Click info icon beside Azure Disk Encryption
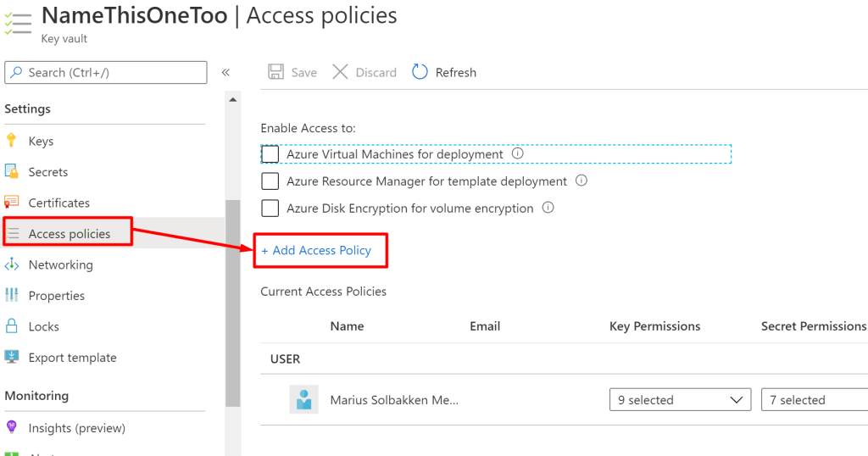The height and width of the screenshot is (456, 868). coord(548,208)
